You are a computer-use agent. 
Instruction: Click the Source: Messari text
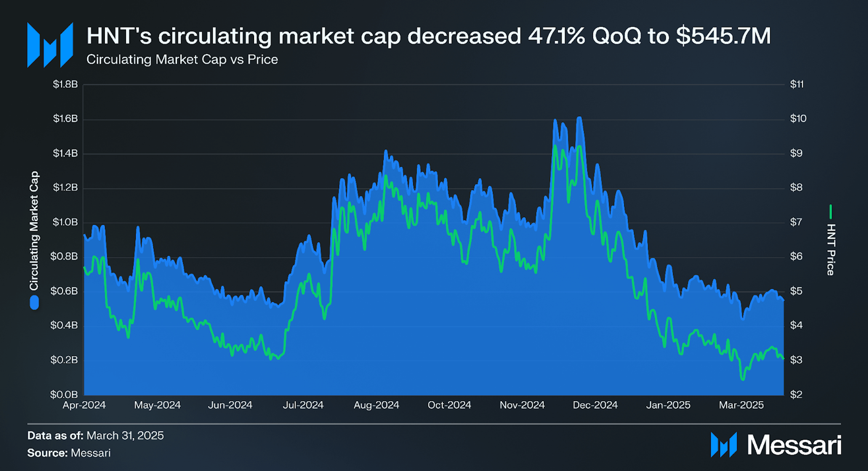(x=69, y=453)
